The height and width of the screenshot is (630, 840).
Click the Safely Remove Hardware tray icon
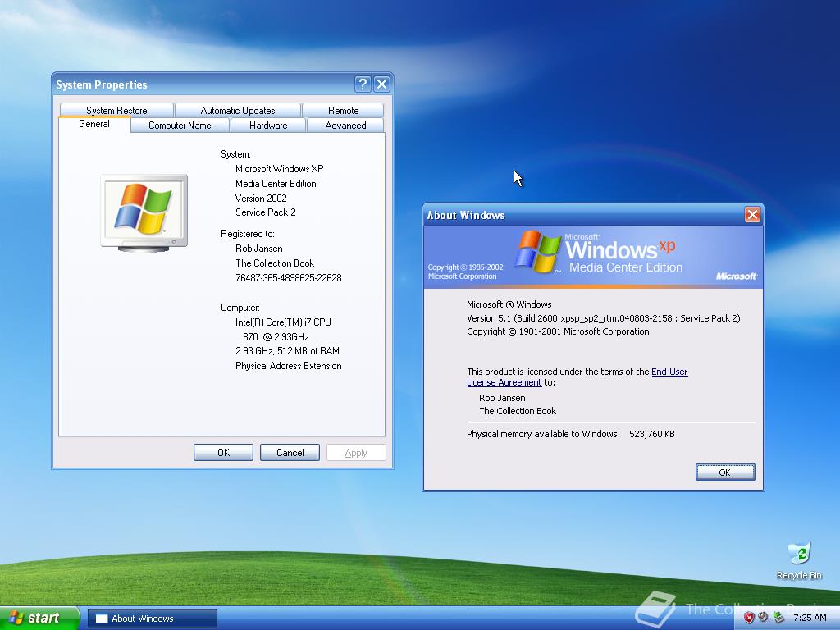click(x=778, y=618)
